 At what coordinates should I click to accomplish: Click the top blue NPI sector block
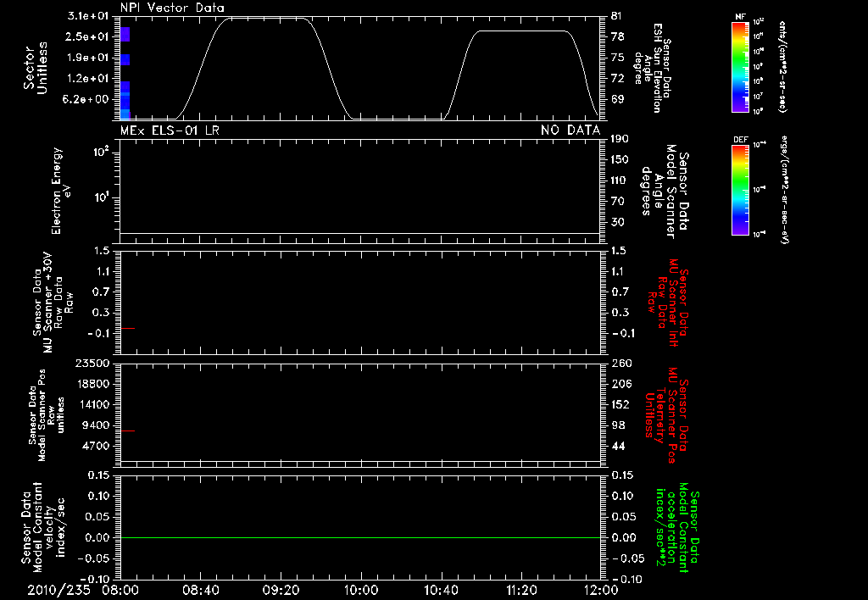pyautogui.click(x=125, y=34)
